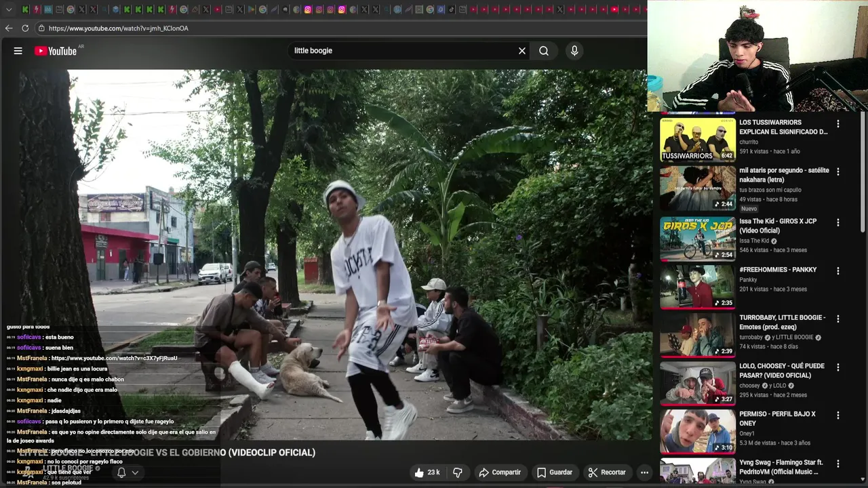Click the page vertical scrollbar thumb
Screen dimensions: 868x488
863,173
